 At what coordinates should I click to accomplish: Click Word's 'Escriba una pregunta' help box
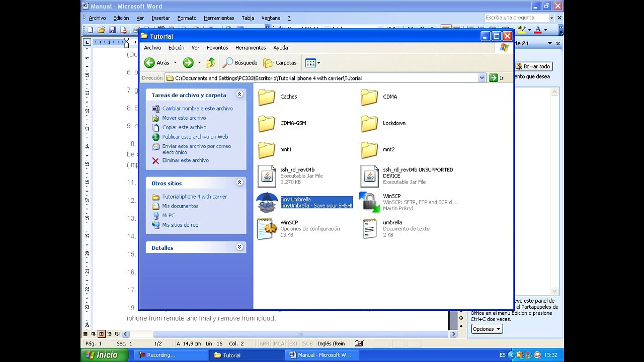[x=519, y=18]
